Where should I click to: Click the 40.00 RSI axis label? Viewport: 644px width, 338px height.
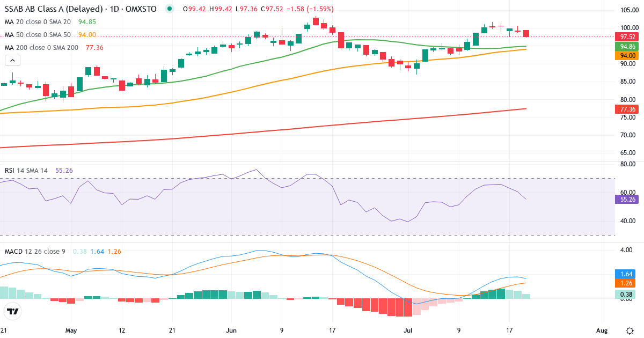click(x=628, y=221)
